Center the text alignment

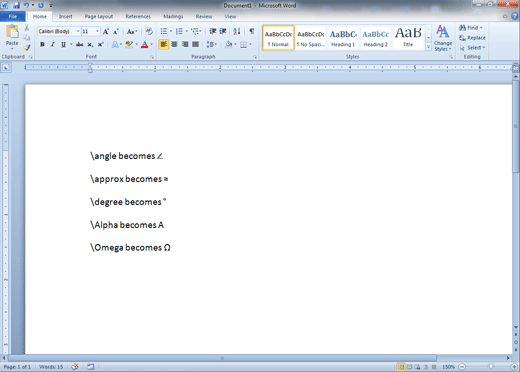[x=174, y=44]
